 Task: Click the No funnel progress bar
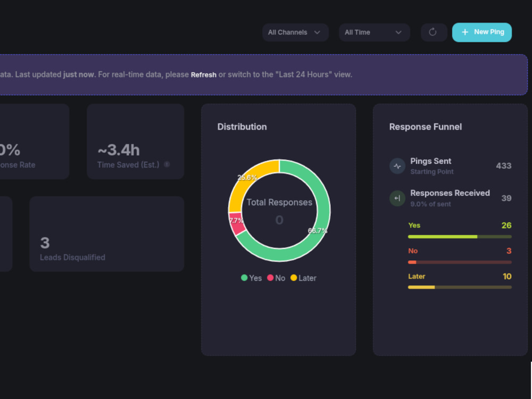[x=460, y=262]
